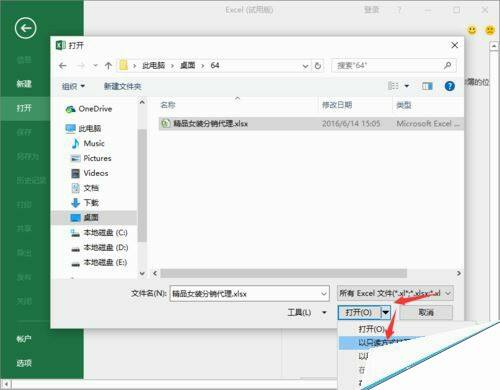Select the 精品女装分销代理.xlsx file
This screenshot has height=390, width=500.
[x=311, y=124]
